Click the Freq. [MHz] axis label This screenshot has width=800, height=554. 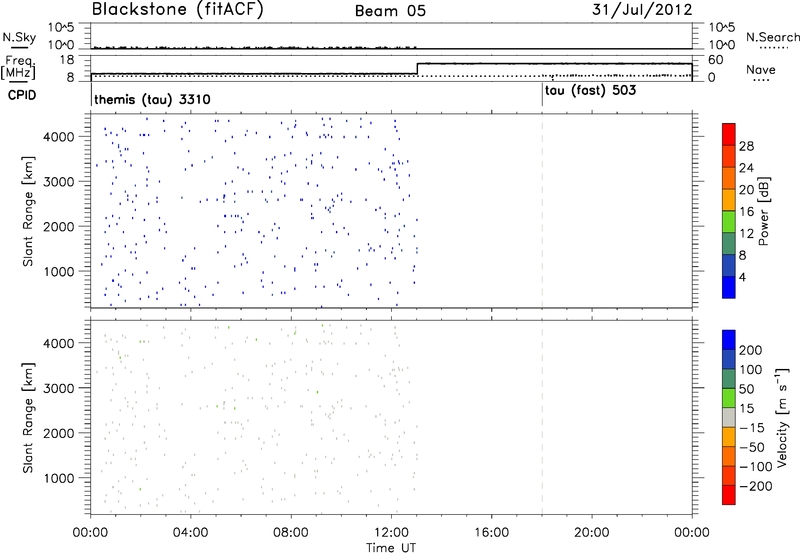(x=19, y=67)
